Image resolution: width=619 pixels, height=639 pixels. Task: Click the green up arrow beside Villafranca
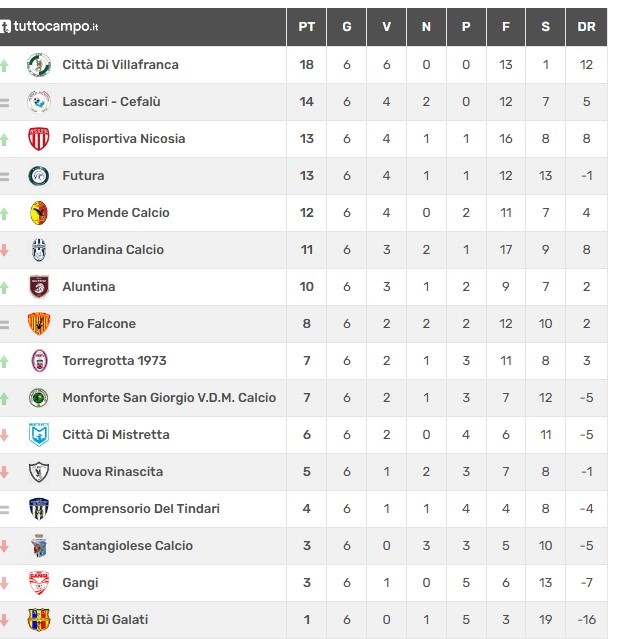pos(4,65)
